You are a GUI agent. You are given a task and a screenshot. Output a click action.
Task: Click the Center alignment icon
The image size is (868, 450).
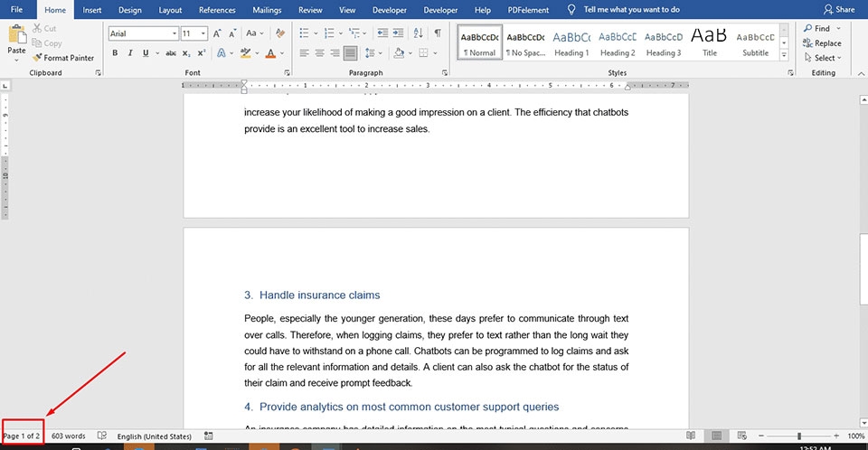coord(319,53)
